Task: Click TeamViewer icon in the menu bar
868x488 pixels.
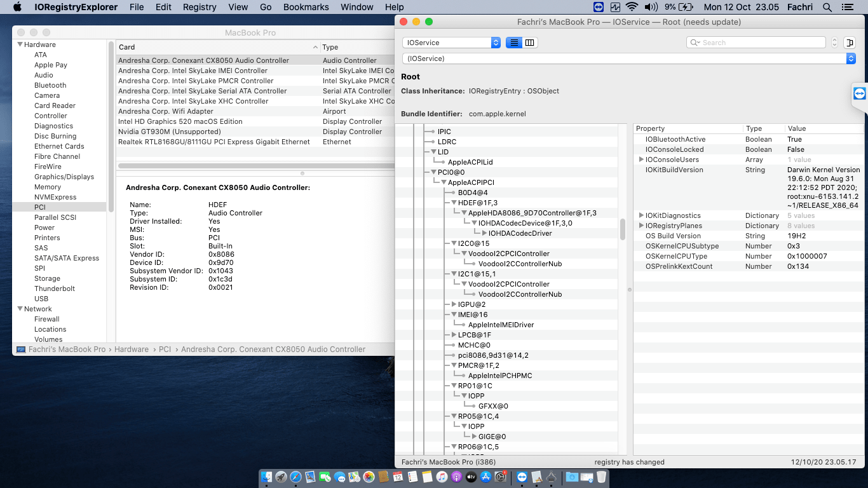Action: [x=598, y=7]
